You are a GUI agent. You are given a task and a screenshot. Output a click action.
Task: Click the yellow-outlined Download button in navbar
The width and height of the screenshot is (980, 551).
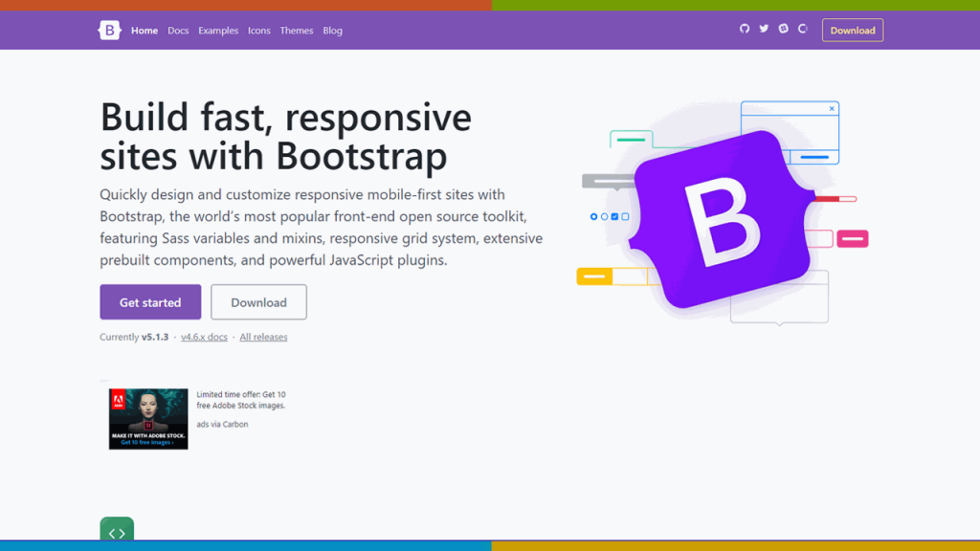[852, 31]
